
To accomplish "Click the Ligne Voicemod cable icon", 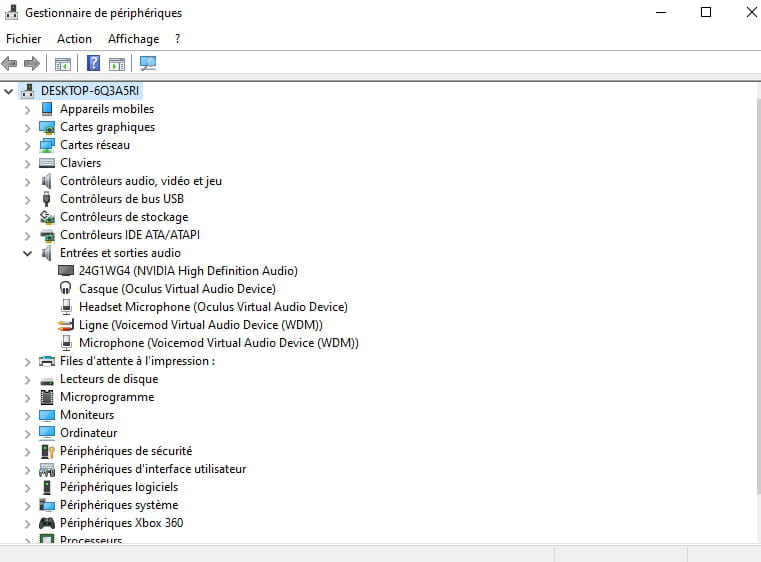I will pyautogui.click(x=66, y=325).
